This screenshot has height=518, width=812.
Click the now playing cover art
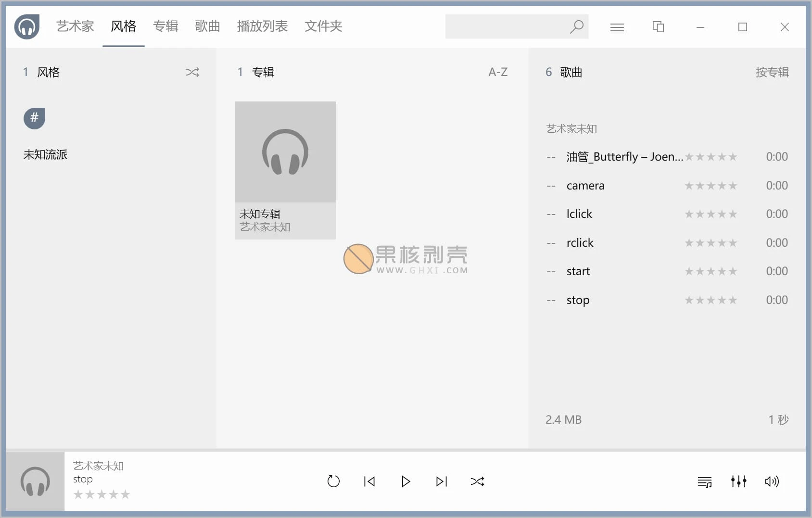click(35, 481)
